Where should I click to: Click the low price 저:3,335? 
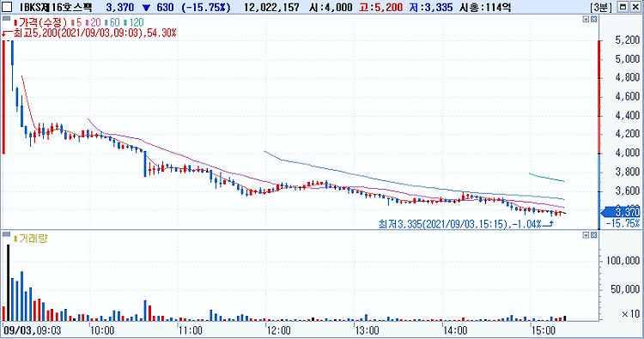point(431,8)
